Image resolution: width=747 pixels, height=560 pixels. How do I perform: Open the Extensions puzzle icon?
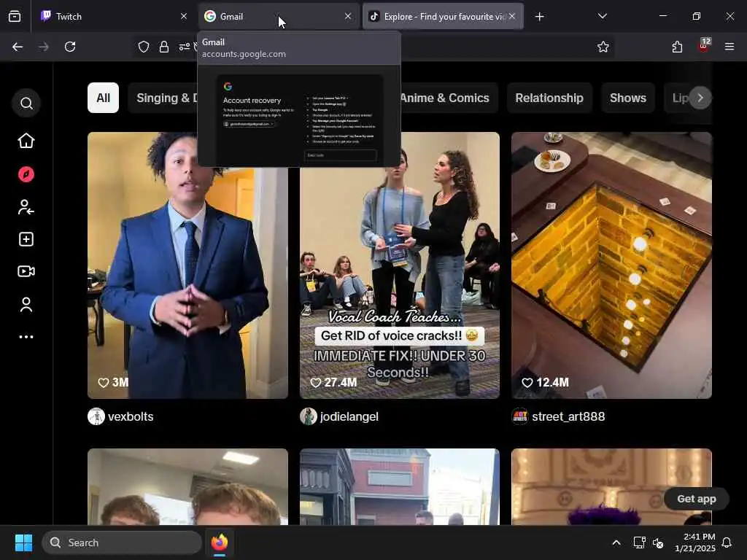[677, 47]
